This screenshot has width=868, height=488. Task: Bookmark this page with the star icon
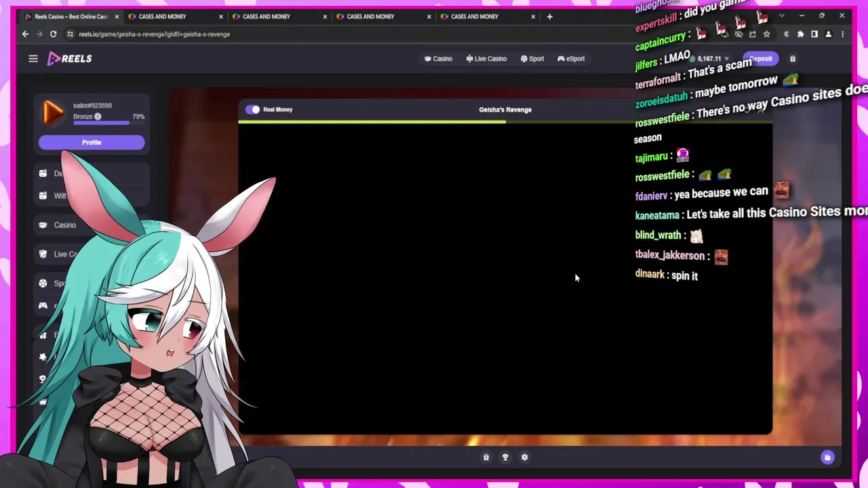[766, 34]
